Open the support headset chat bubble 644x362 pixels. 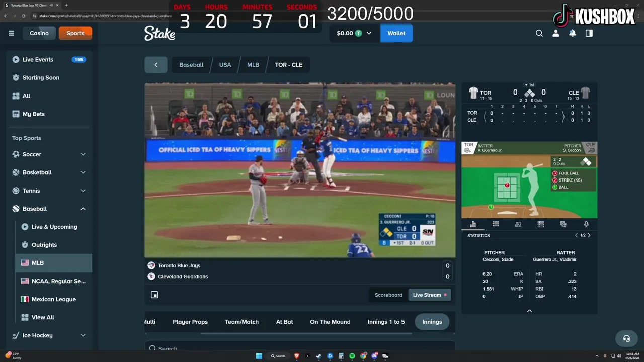pos(626,338)
